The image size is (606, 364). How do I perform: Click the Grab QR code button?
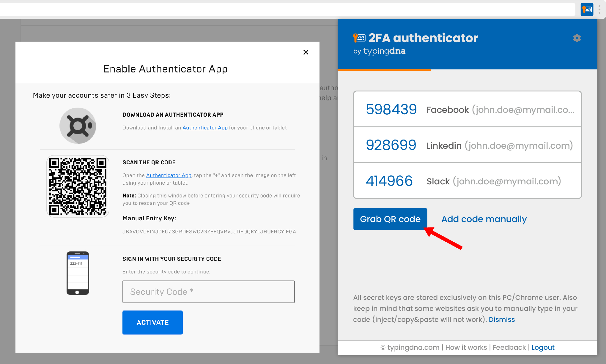[x=390, y=219]
